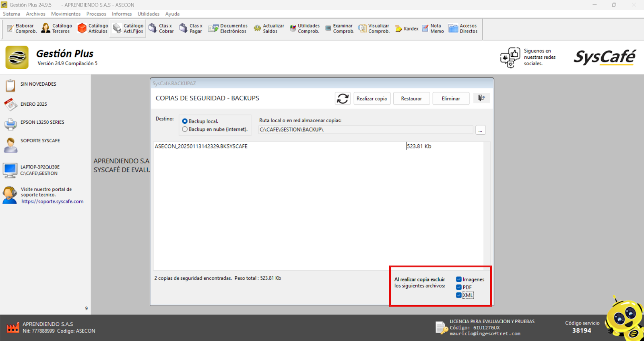Open Elaborar Comprob. from toolbar
Image resolution: width=644 pixels, height=341 pixels.
[x=22, y=29]
